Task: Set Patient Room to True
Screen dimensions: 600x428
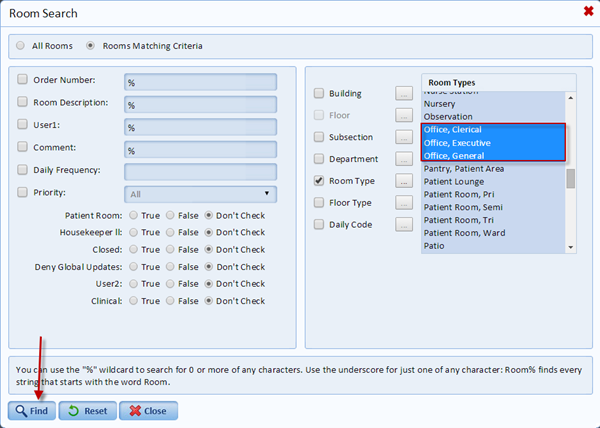Action: pos(132,215)
